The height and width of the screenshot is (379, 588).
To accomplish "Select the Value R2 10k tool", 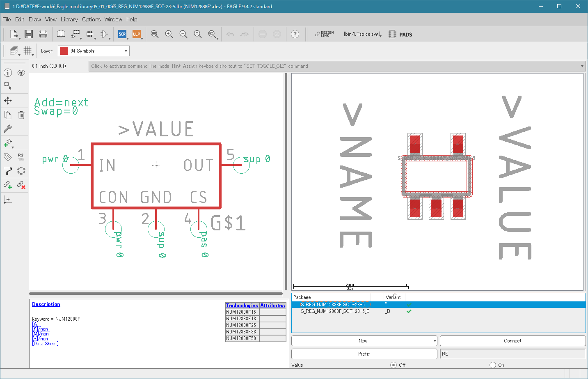I will click(x=21, y=157).
